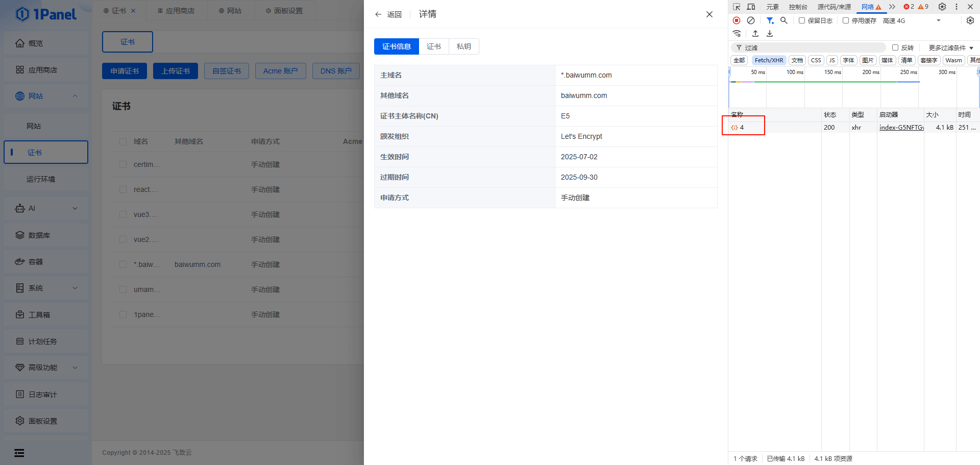Stop recording network log
This screenshot has height=465, width=980.
(x=737, y=20)
